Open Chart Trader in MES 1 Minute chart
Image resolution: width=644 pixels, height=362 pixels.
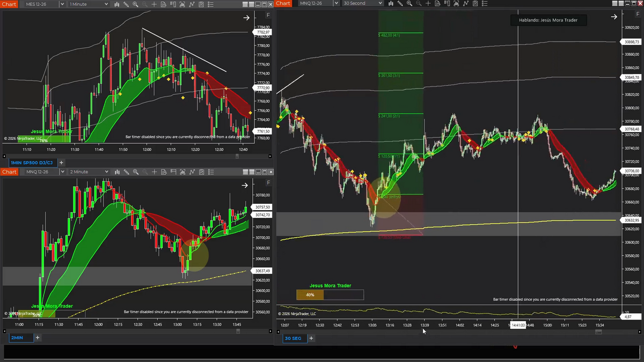point(173,4)
